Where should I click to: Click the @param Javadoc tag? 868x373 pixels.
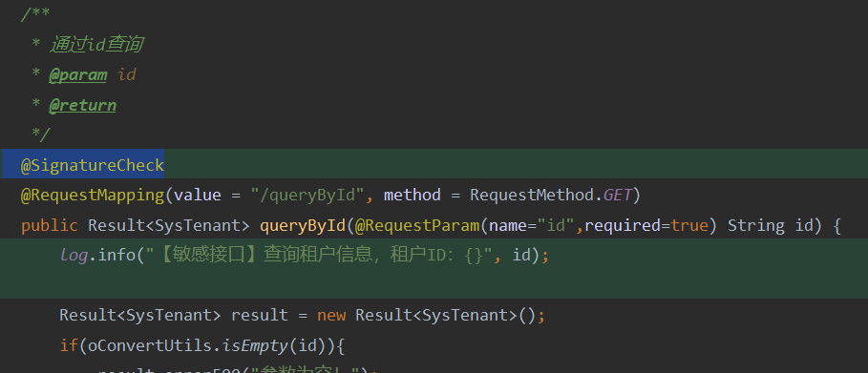click(x=77, y=74)
